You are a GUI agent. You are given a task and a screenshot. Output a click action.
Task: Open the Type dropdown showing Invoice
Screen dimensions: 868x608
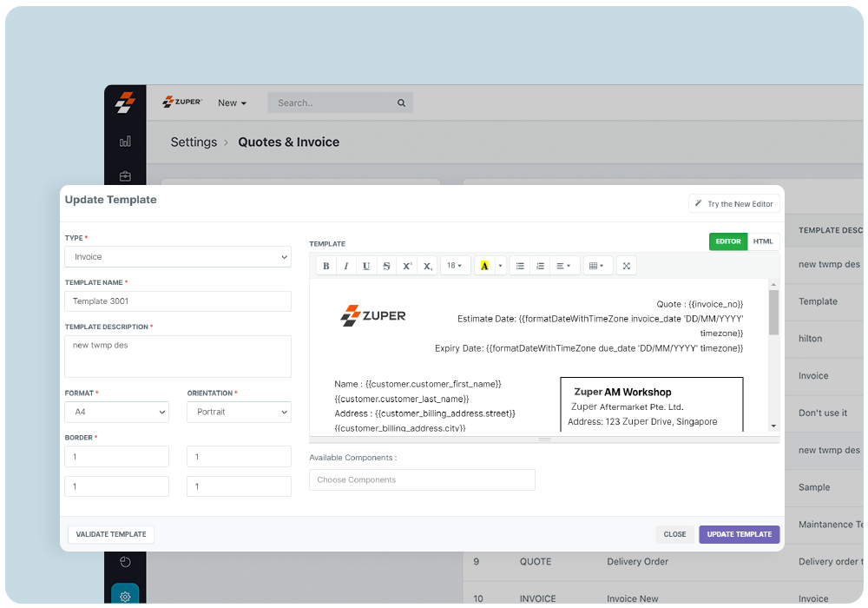point(178,257)
